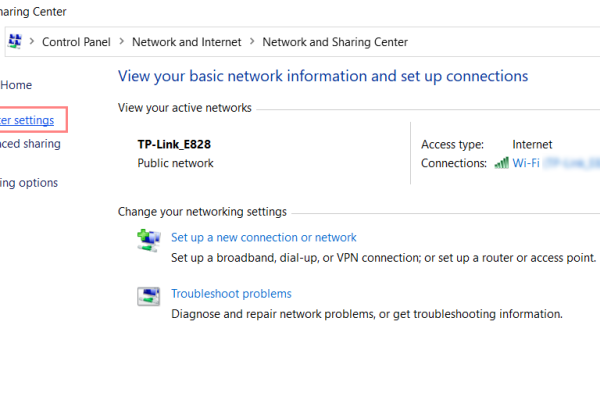
Task: Click the Troubleshoot problems icon
Action: pos(149,296)
